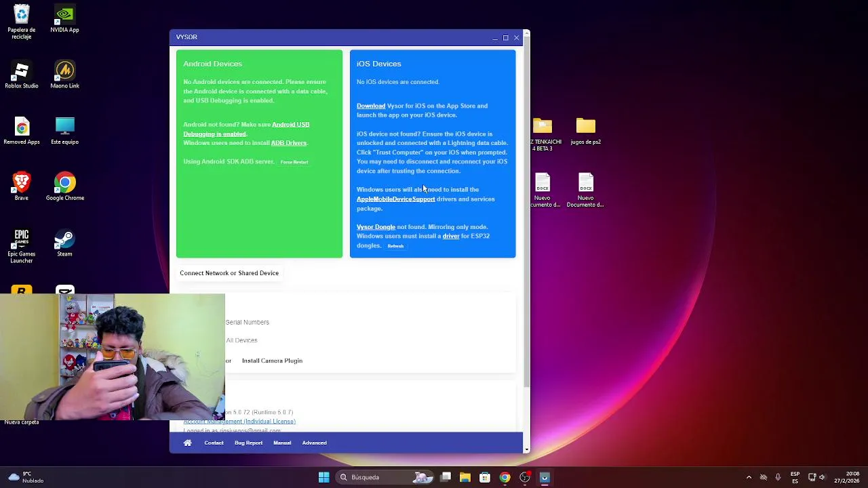Open Advanced in Vysor bottom bar
This screenshot has width=868, height=488.
pos(314,443)
